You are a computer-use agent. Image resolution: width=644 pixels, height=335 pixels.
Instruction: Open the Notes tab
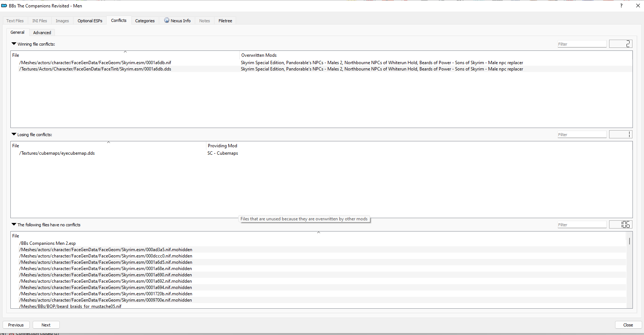click(205, 21)
